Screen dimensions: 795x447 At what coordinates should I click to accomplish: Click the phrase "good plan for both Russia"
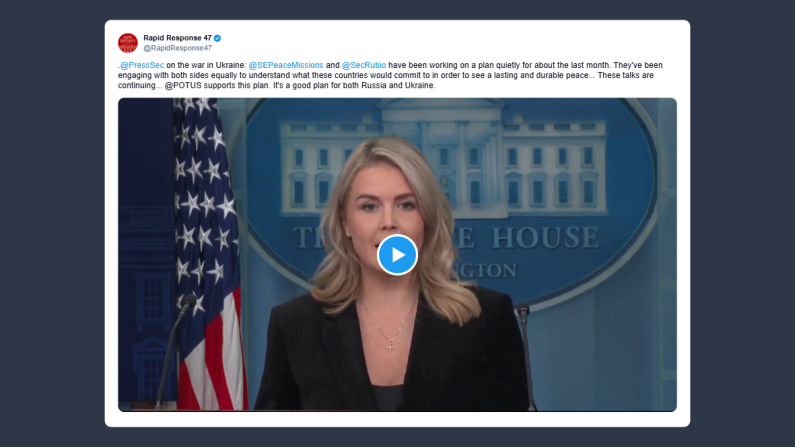[x=339, y=86]
